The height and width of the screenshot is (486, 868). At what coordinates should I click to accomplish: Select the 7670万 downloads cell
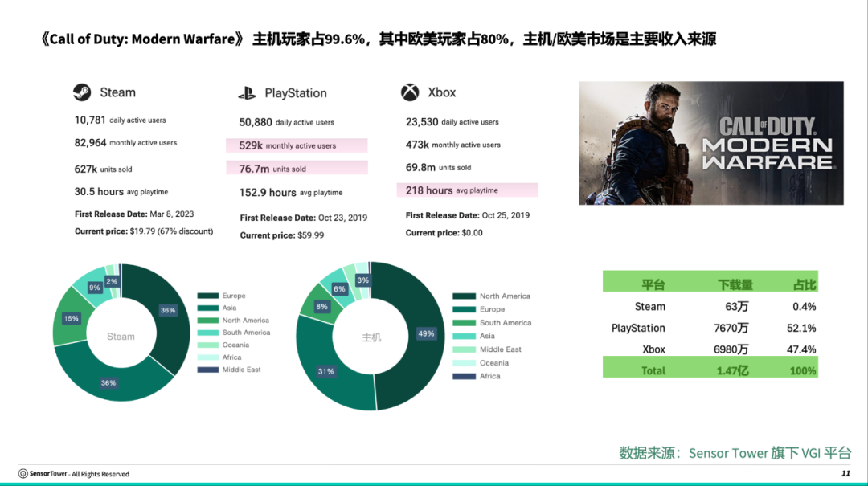[731, 328]
